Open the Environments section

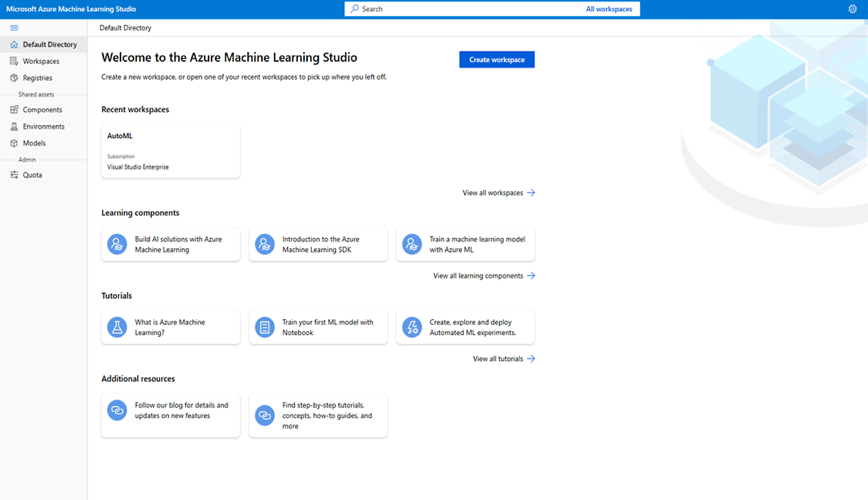44,126
